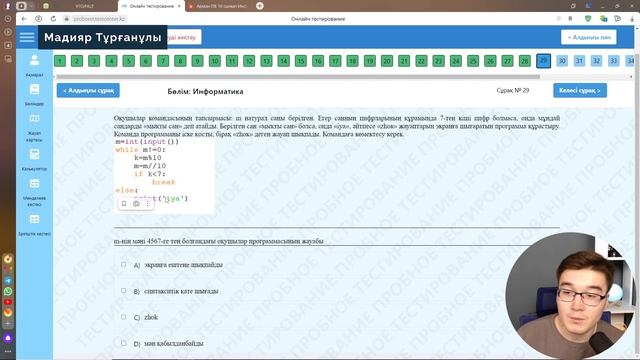The height and width of the screenshot is (360, 640).
Task: Select answer option A checkbox
Action: pyautogui.click(x=124, y=264)
